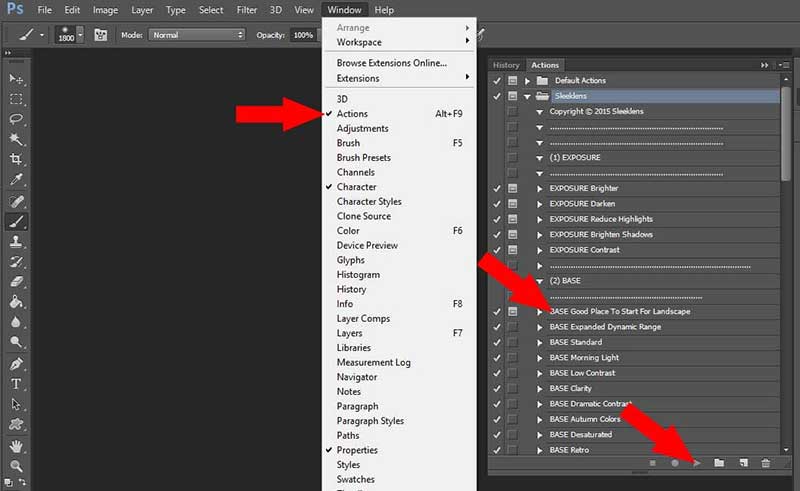Image resolution: width=800 pixels, height=491 pixels.
Task: Select the Blur tool
Action: coord(16,322)
